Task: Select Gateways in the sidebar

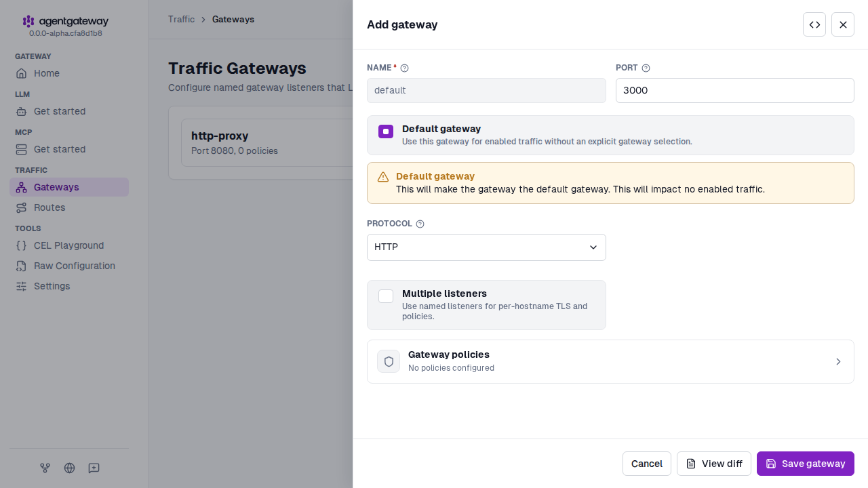Action: [69, 187]
